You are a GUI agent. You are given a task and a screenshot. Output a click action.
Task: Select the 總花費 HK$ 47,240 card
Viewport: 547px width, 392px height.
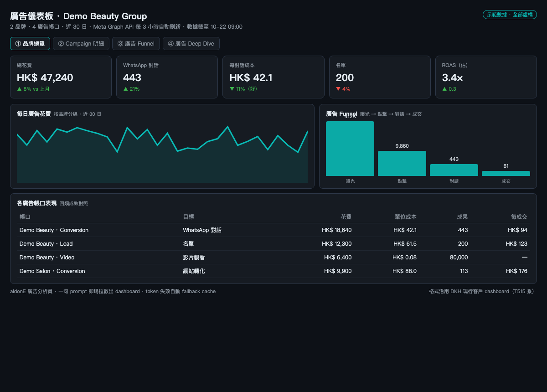(x=61, y=77)
